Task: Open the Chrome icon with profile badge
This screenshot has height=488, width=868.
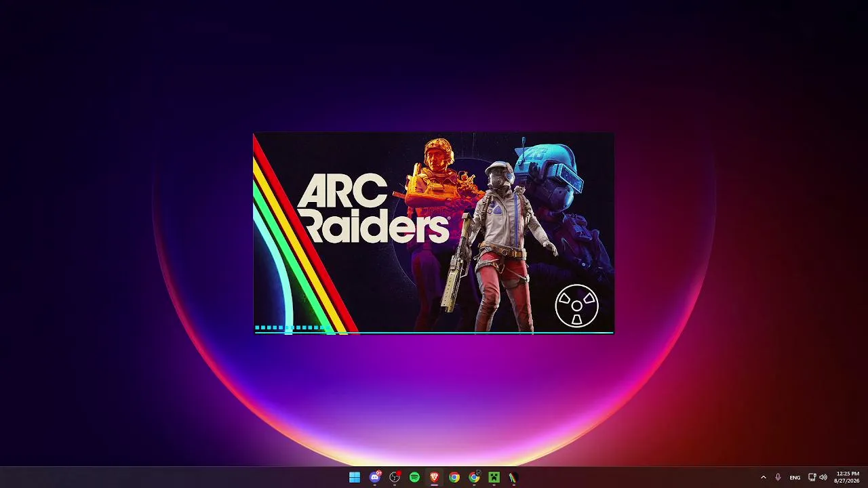Action: [x=474, y=478]
